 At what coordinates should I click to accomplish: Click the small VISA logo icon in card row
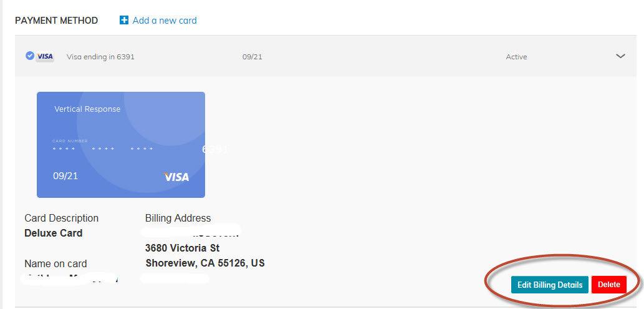pyautogui.click(x=45, y=56)
